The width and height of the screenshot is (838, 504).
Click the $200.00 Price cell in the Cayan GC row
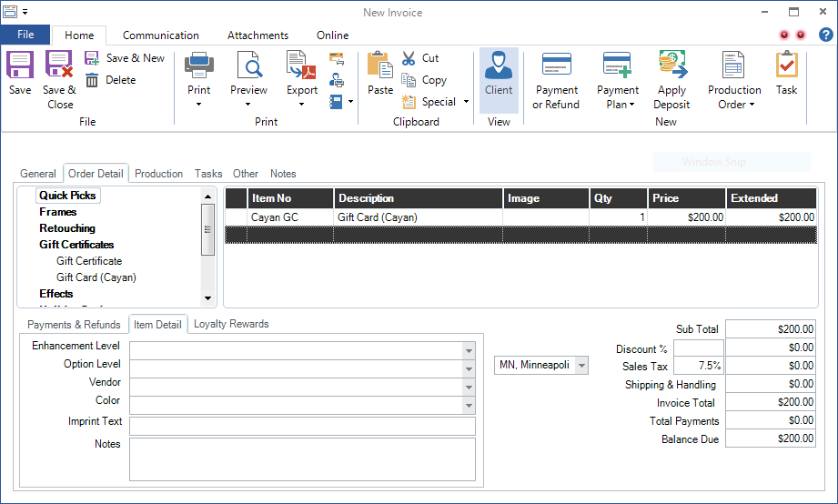point(686,217)
